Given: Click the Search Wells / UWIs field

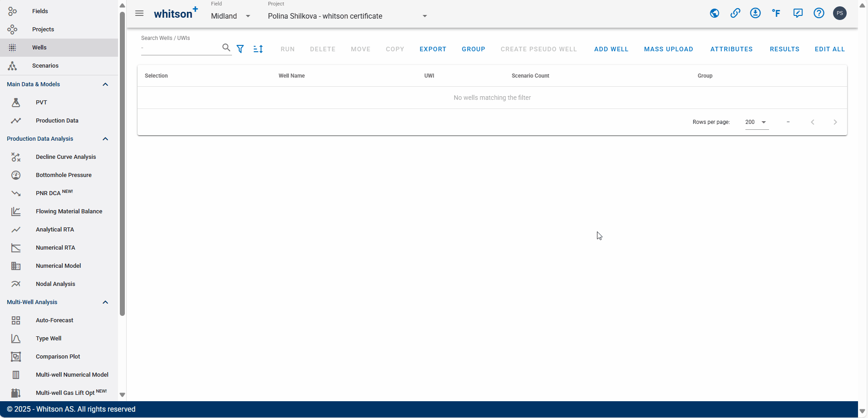Looking at the screenshot, I should click(181, 48).
